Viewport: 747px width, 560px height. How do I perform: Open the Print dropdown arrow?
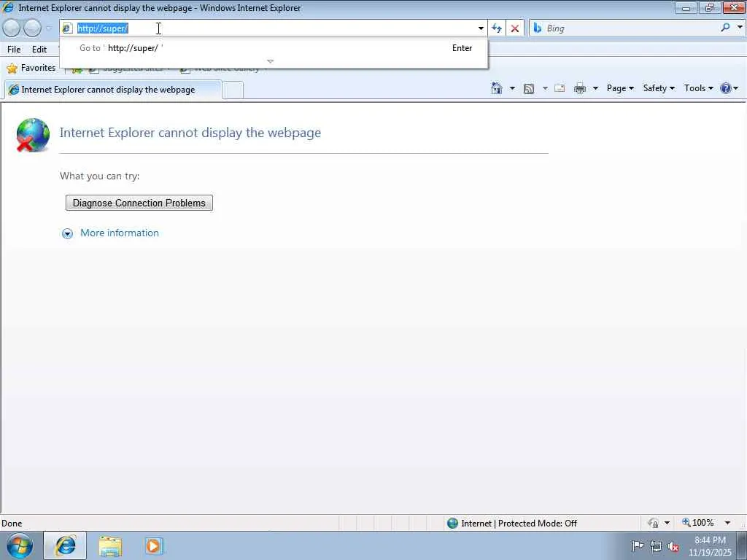coord(595,88)
